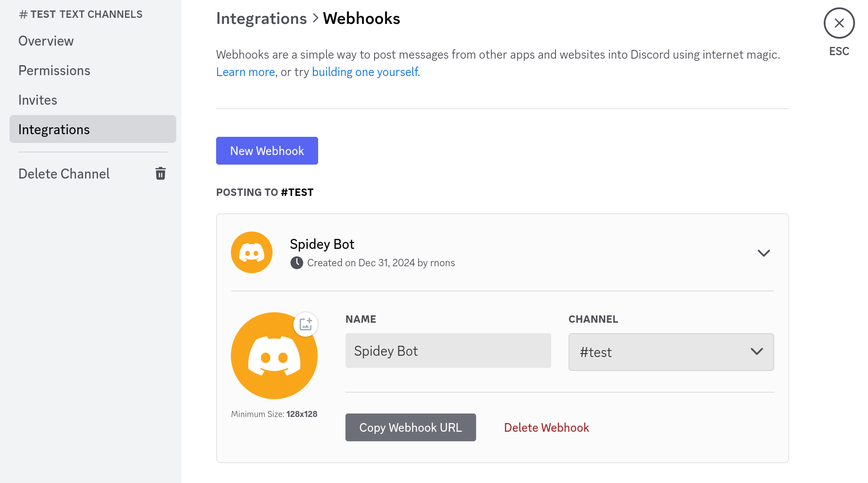Screen dimensions: 868x483
Task: Click the New Webhook button
Action: 267,151
